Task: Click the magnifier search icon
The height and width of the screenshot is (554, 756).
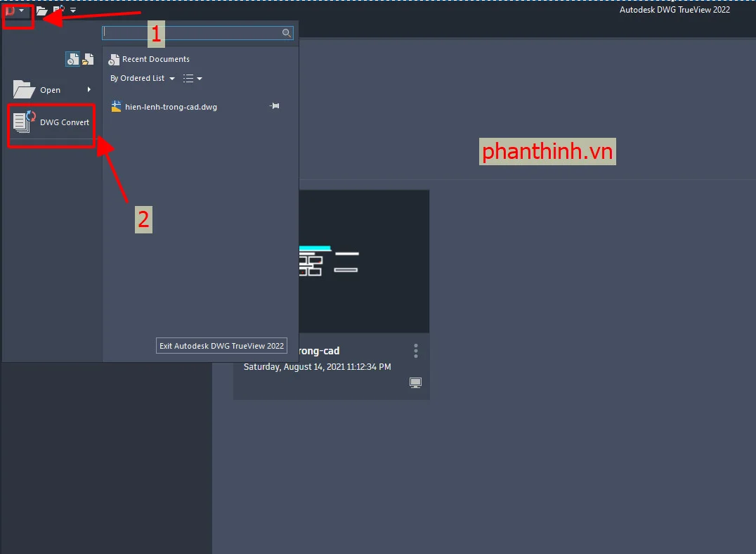Action: (x=287, y=33)
